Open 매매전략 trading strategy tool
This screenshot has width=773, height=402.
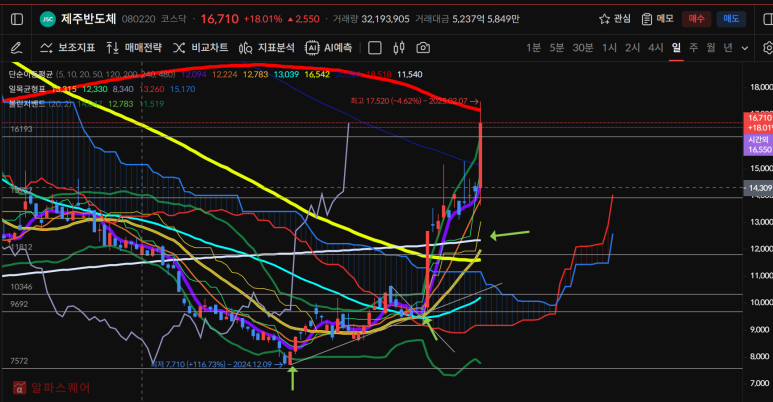coord(134,48)
